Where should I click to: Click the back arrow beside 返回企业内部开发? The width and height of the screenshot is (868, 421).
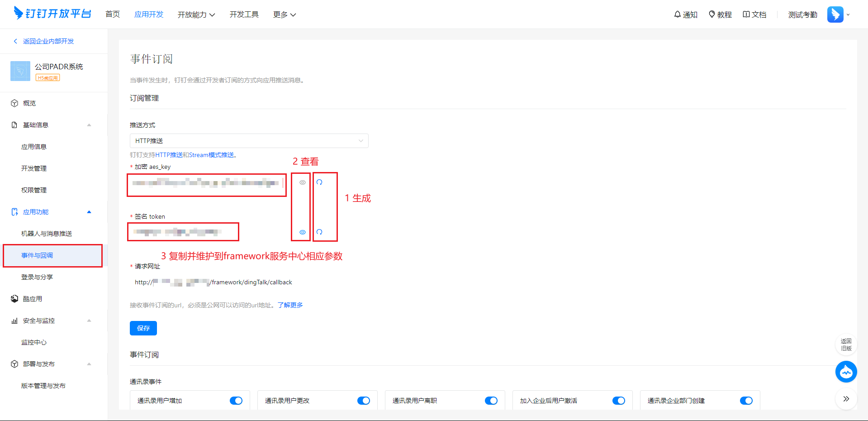15,41
